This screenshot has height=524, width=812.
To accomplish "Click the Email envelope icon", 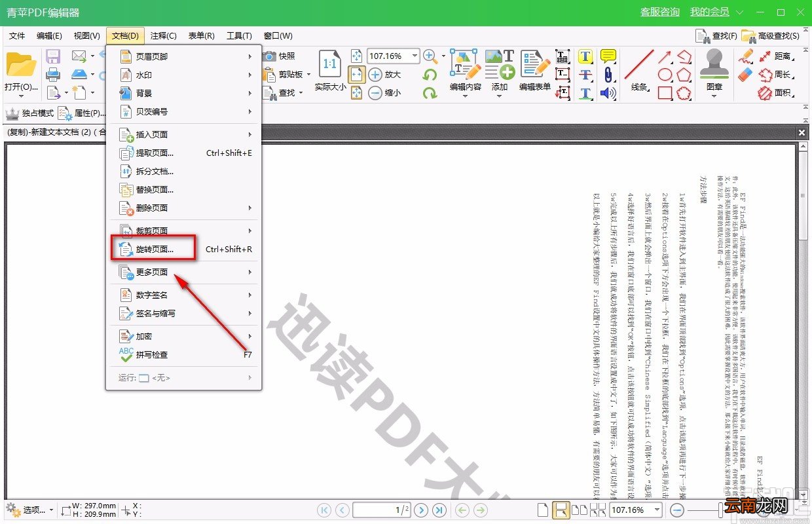I will [79, 56].
